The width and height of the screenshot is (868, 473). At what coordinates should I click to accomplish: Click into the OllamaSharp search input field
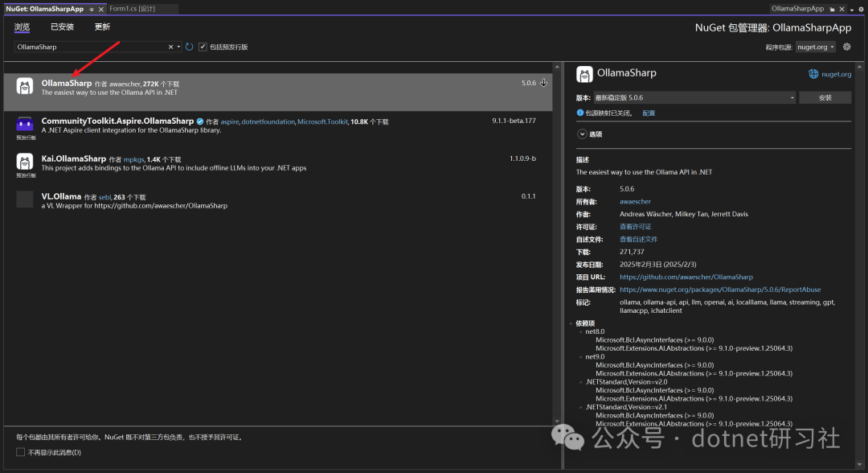tap(90, 47)
